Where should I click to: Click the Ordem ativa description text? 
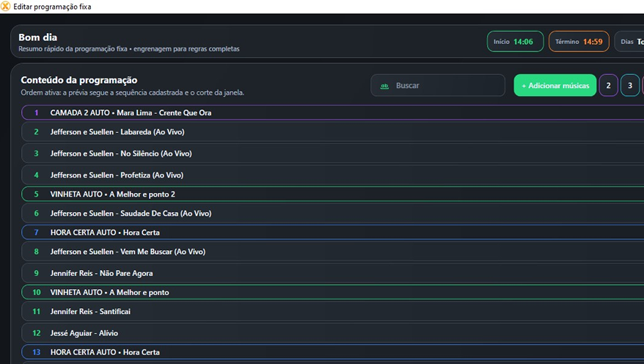click(x=132, y=93)
